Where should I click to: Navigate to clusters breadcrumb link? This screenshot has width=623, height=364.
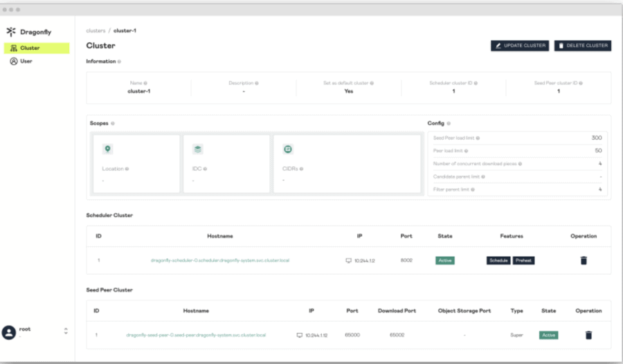pos(96,30)
